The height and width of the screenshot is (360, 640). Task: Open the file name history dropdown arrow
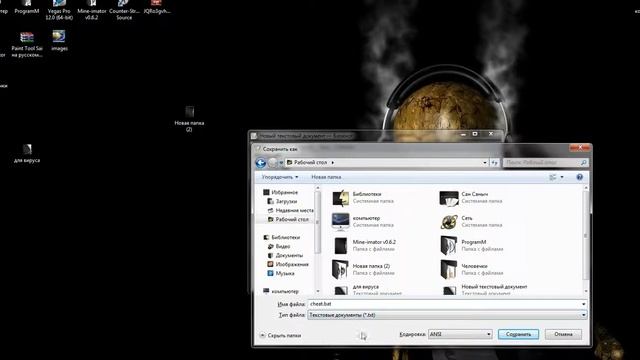(x=583, y=304)
